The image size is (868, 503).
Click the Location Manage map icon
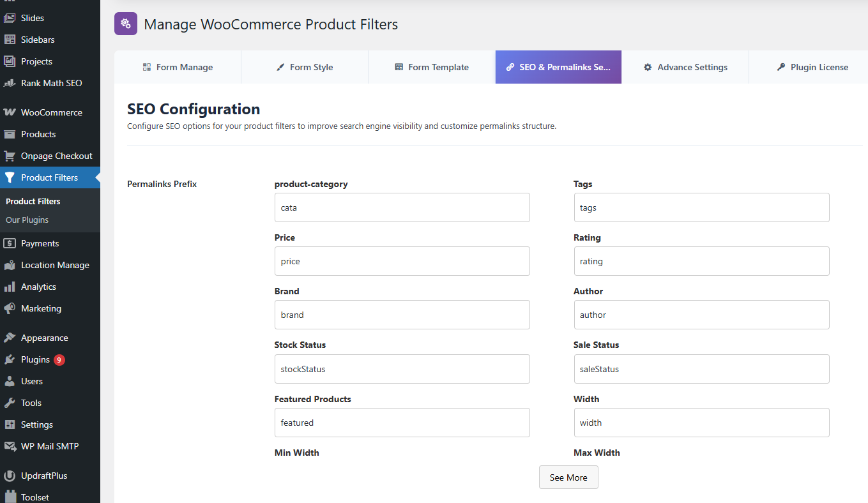point(10,265)
